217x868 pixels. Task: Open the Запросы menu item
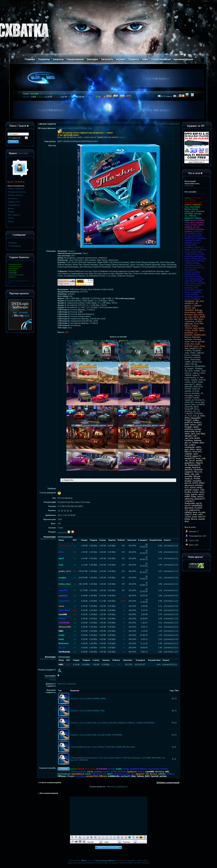coord(58,59)
